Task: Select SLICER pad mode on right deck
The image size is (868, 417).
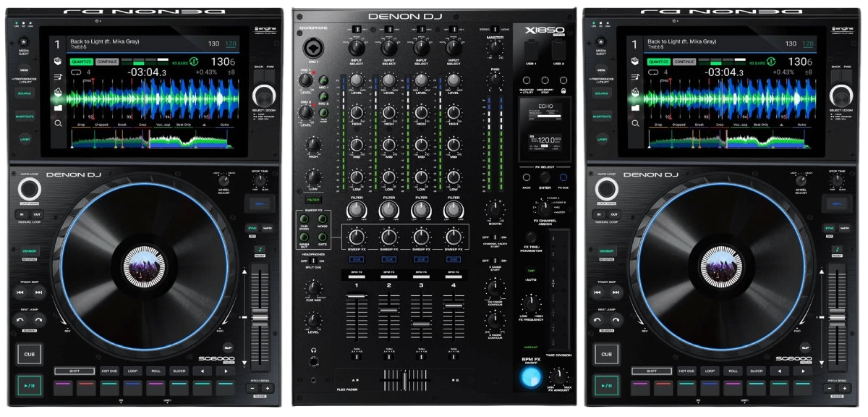Action: click(757, 371)
